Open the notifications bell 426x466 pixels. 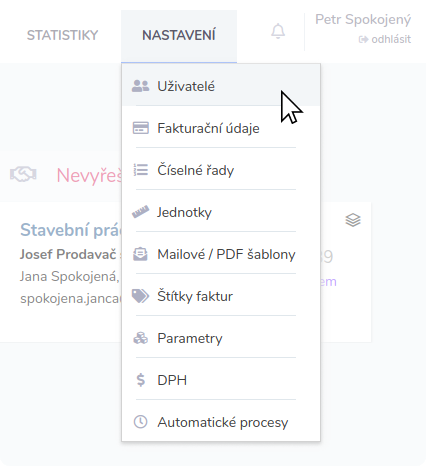pyautogui.click(x=278, y=31)
